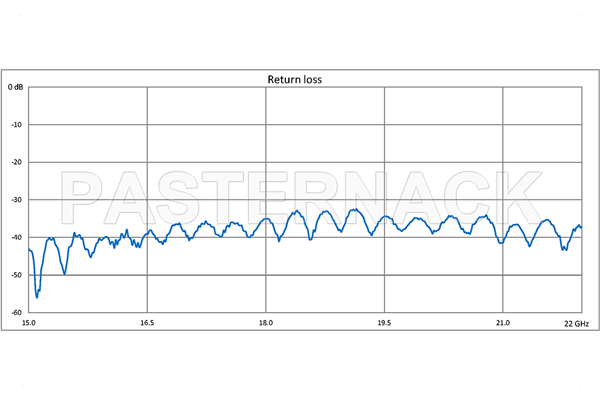Click the -10 y-axis label

[16, 125]
